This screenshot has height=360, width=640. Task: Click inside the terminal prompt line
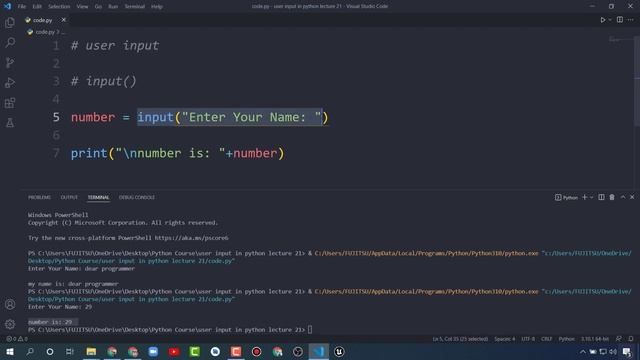(170, 330)
